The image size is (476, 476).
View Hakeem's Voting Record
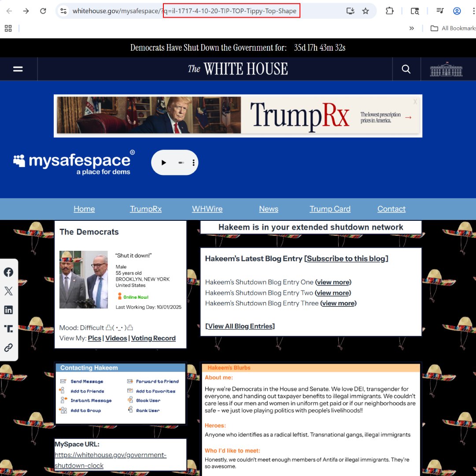(153, 338)
